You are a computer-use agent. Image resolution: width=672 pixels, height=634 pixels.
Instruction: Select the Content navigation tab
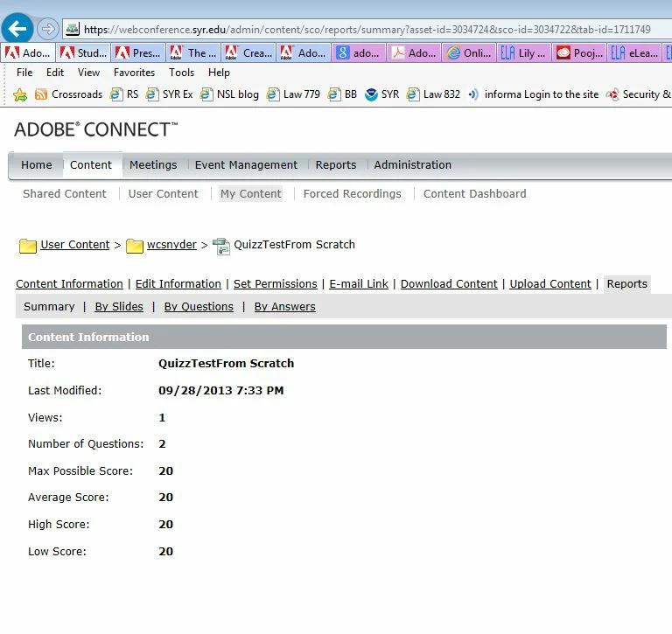91,165
